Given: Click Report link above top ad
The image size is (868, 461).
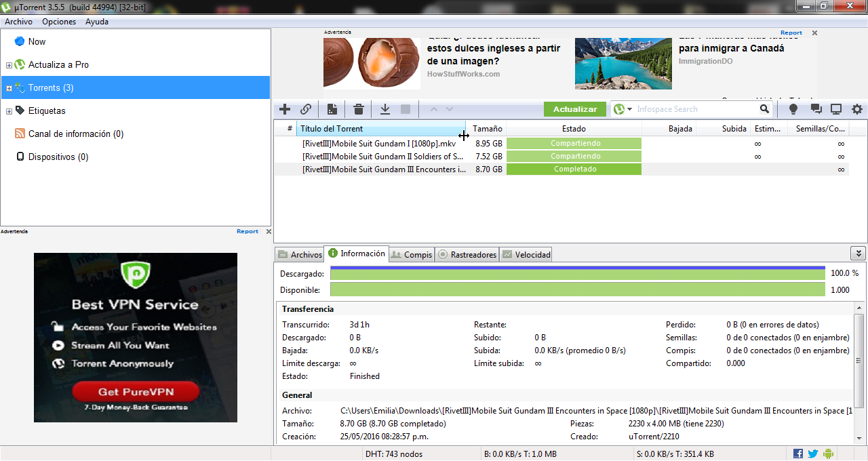Looking at the screenshot, I should click(791, 33).
